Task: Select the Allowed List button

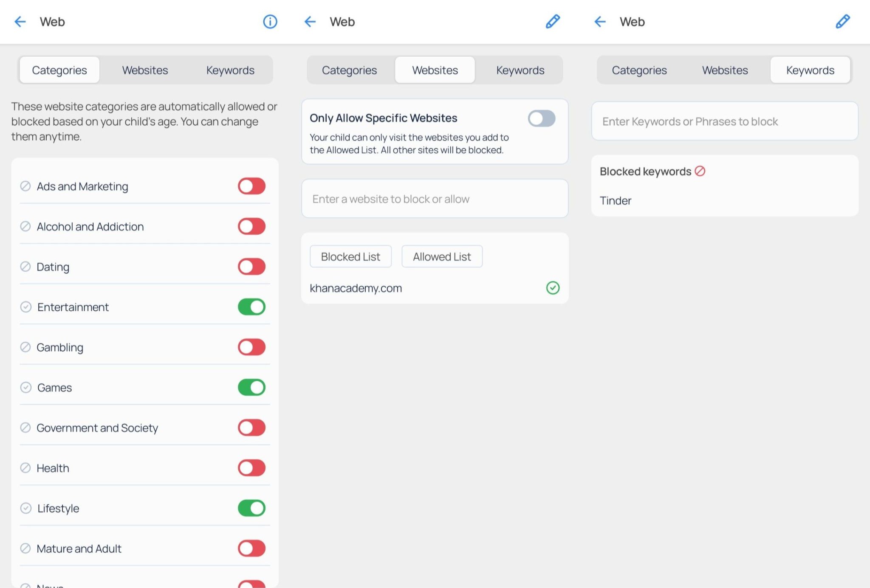Action: click(x=442, y=256)
